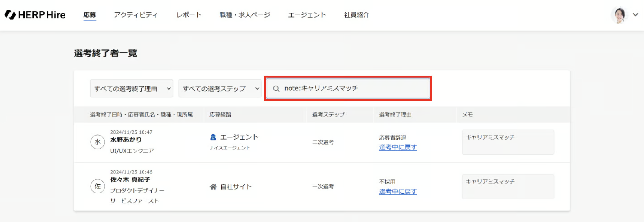
Task: Click the agent icon for 水野あかり
Action: pyautogui.click(x=213, y=137)
